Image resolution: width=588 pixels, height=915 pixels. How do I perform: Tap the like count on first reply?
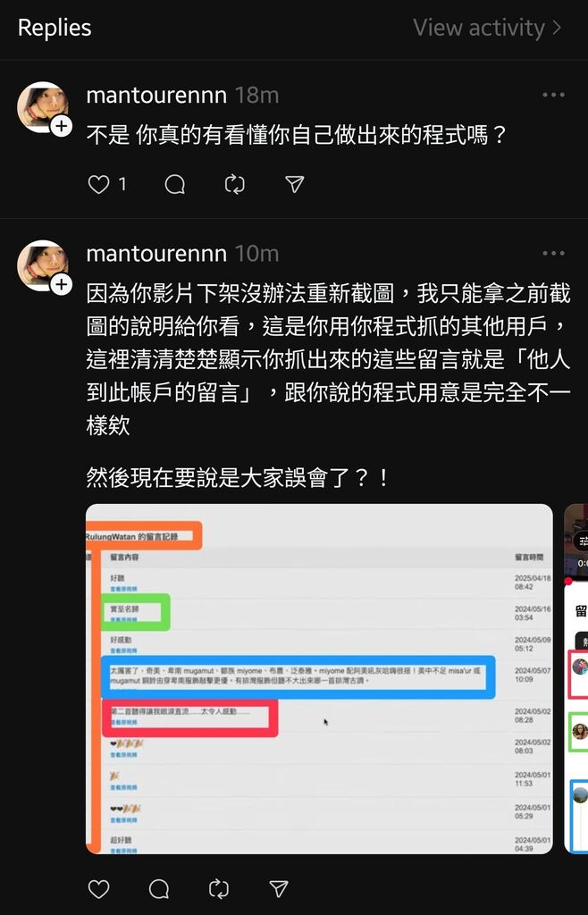pos(122,184)
